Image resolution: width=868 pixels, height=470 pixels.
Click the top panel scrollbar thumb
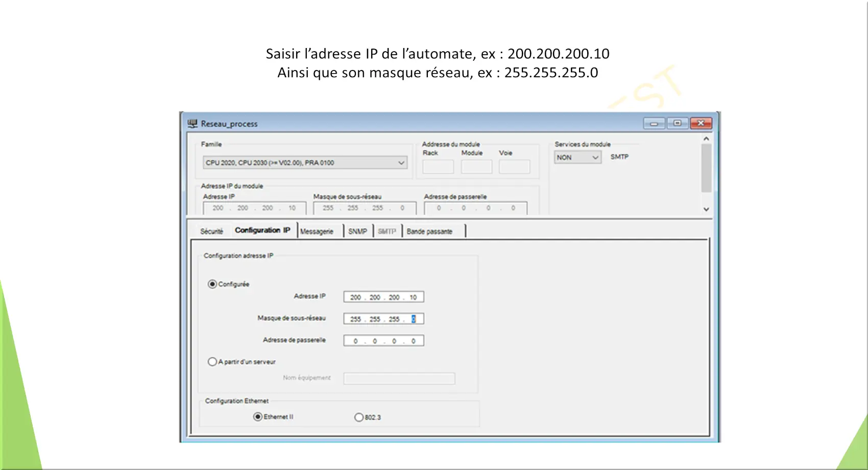(x=706, y=168)
